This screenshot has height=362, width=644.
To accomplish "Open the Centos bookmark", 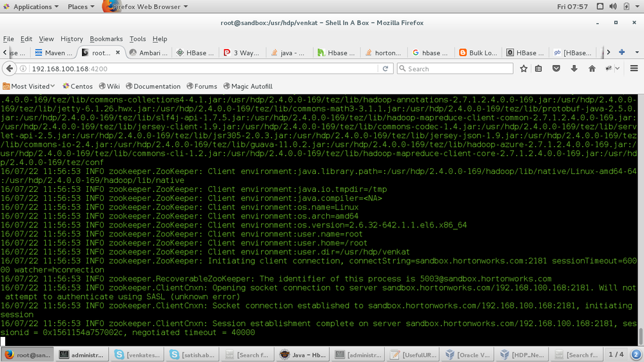I will [x=77, y=86].
